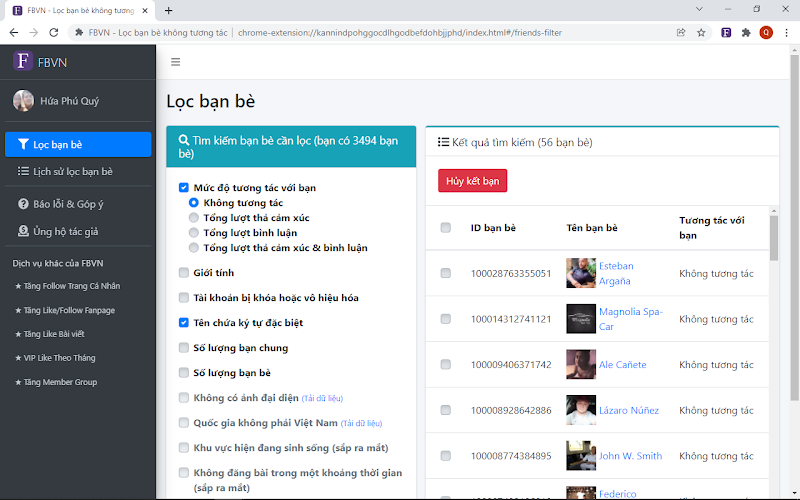The width and height of the screenshot is (800, 500).
Task: Open Tăng Follow Trang Cá Nhân service
Action: [x=68, y=286]
